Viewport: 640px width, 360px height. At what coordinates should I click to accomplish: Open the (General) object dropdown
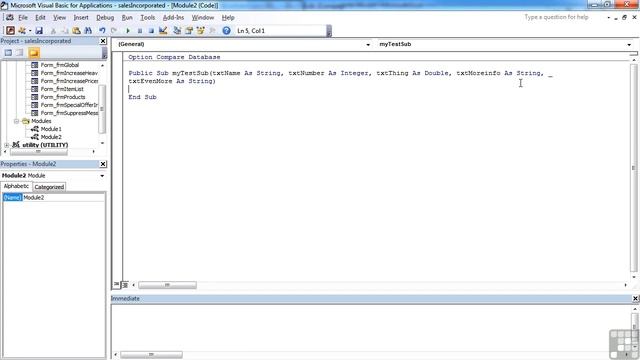point(368,44)
